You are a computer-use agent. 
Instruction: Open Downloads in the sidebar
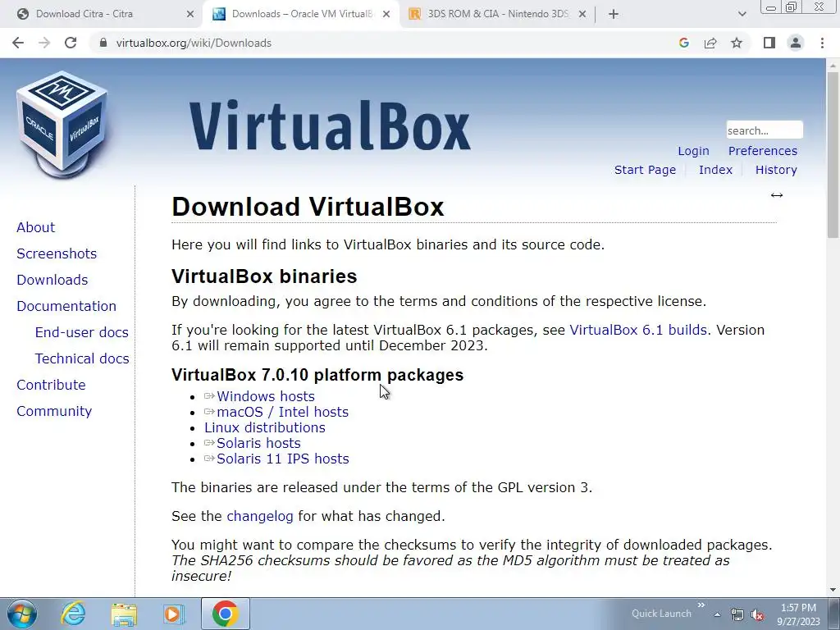(52, 280)
